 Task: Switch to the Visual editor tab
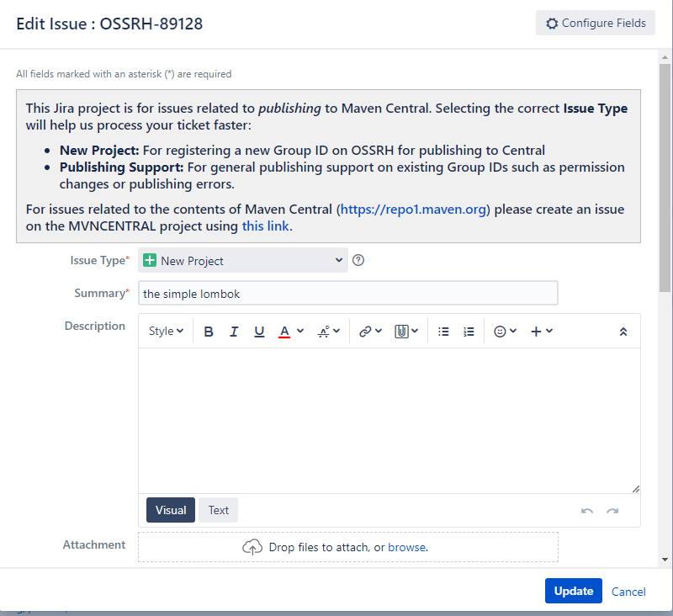[x=171, y=510]
